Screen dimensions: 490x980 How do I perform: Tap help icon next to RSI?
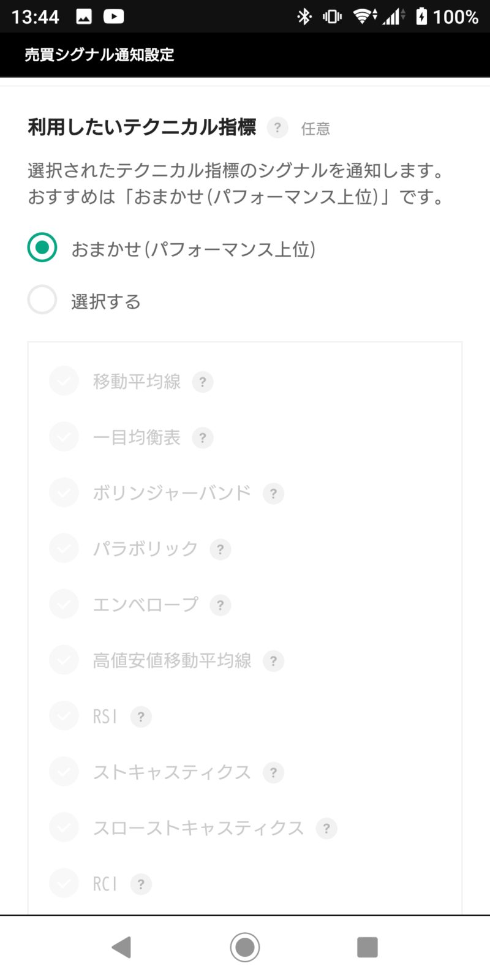pos(141,717)
